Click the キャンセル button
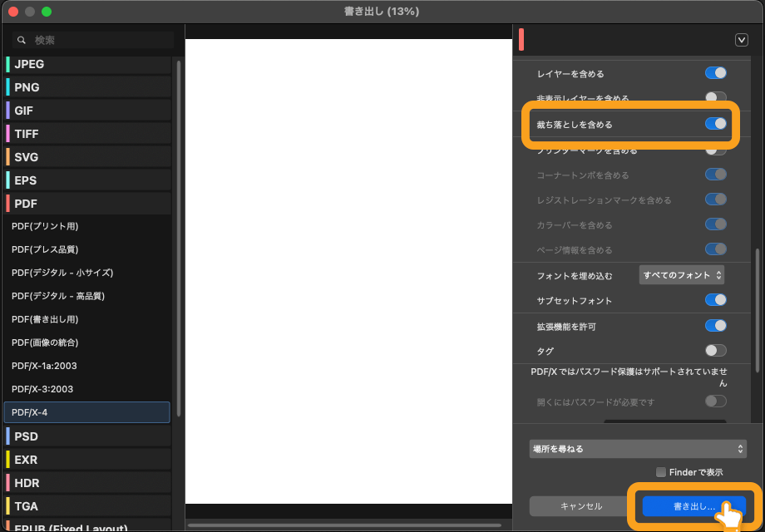The height and width of the screenshot is (532, 765). [581, 506]
